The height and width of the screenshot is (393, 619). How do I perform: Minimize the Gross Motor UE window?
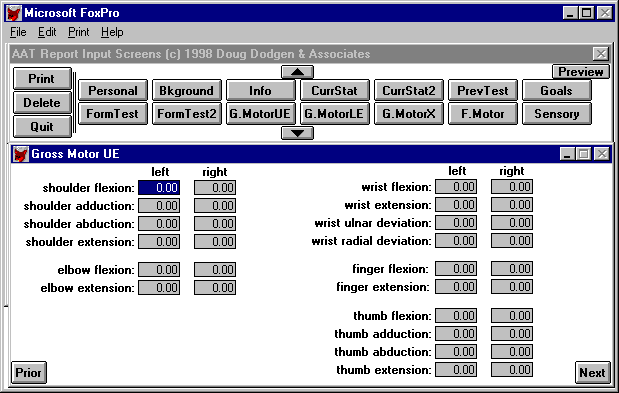point(567,154)
